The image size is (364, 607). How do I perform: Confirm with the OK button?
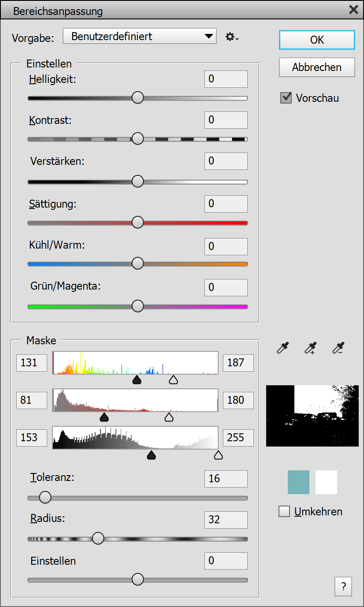pyautogui.click(x=317, y=40)
